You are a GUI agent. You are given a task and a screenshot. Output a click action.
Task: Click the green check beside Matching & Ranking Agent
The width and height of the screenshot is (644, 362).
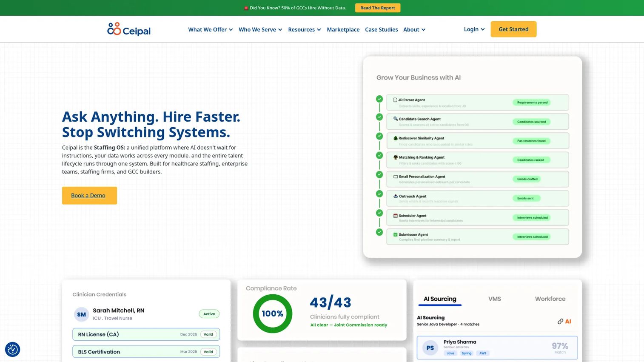click(x=379, y=155)
